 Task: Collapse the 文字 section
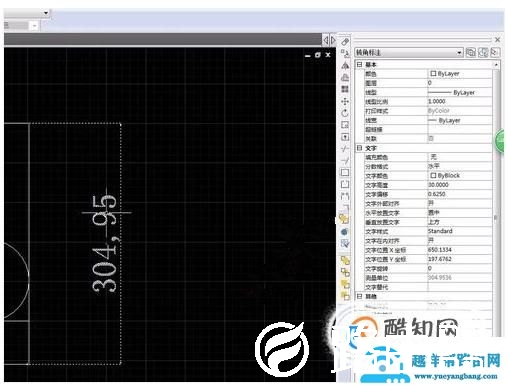click(359, 148)
